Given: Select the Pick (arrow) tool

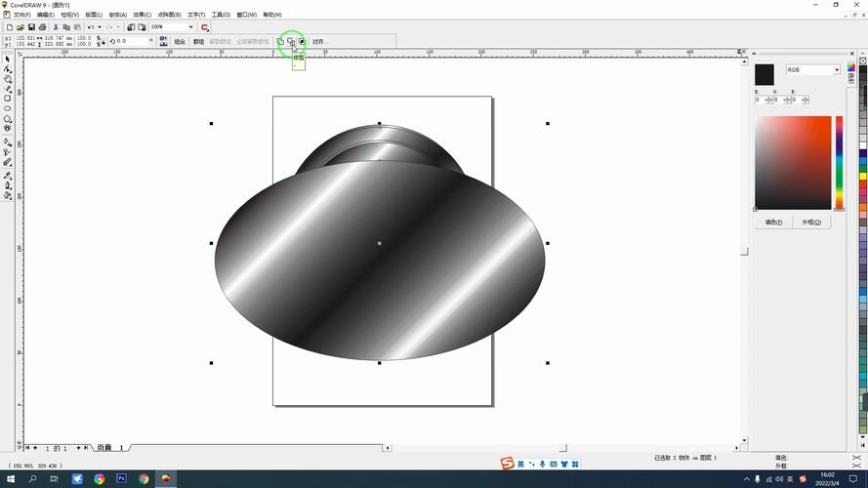Looking at the screenshot, I should [7, 59].
